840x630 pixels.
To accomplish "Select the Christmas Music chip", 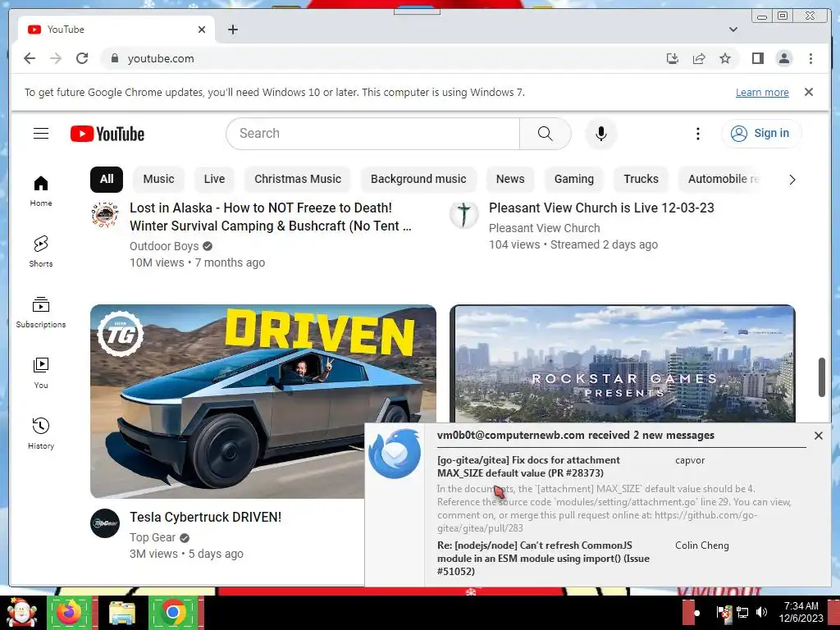I will point(298,179).
